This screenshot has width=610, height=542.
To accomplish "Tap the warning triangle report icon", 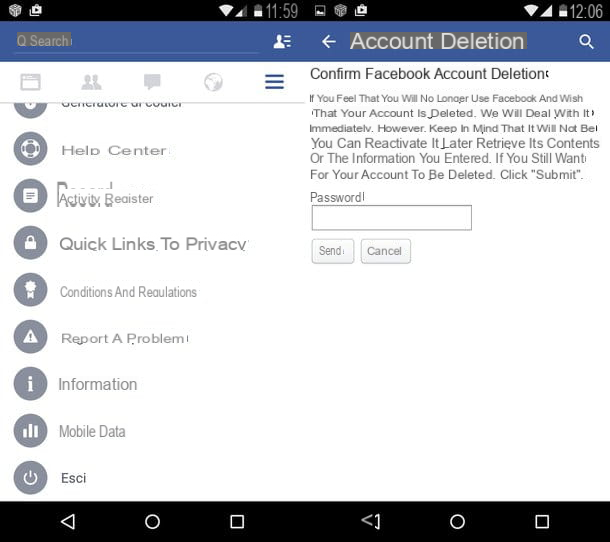I will [x=30, y=337].
